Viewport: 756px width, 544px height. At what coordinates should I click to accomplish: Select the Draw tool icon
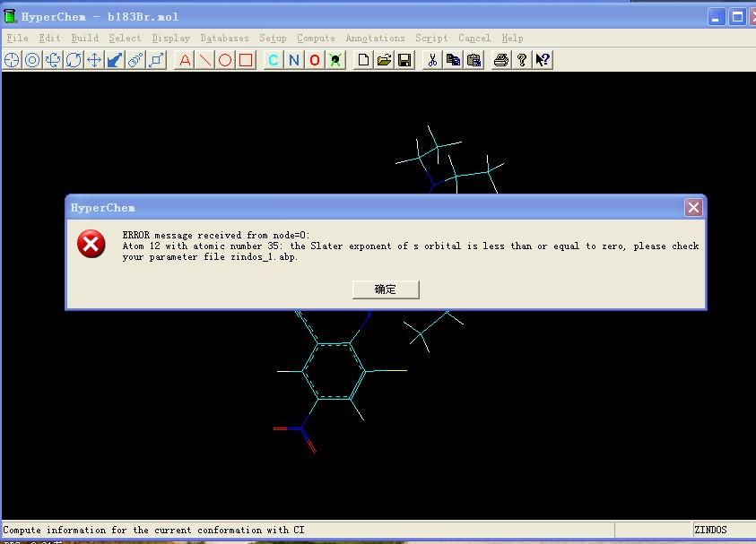12,60
